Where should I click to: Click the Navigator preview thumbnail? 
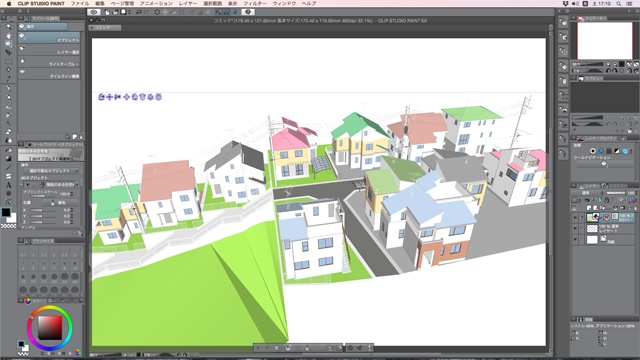click(604, 40)
